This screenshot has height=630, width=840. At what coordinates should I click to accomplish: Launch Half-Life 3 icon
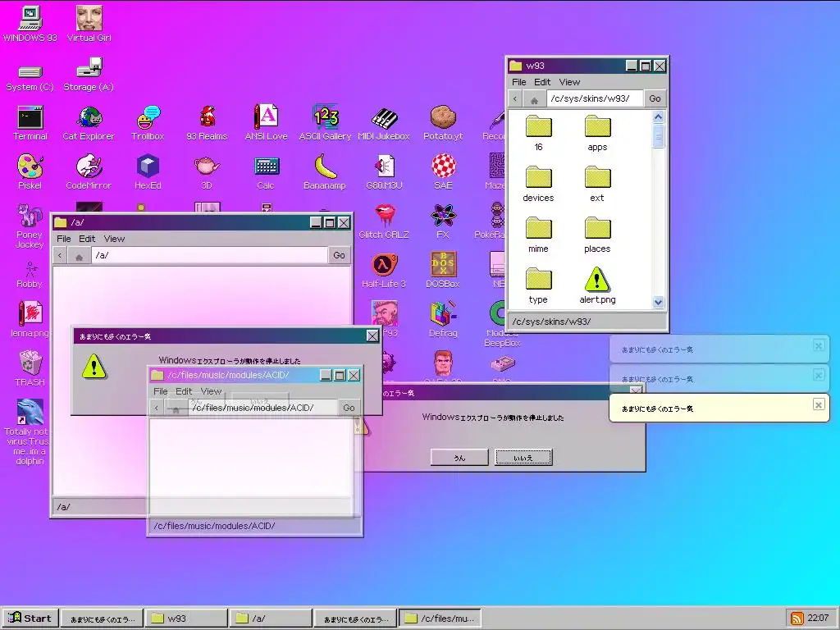tap(384, 271)
